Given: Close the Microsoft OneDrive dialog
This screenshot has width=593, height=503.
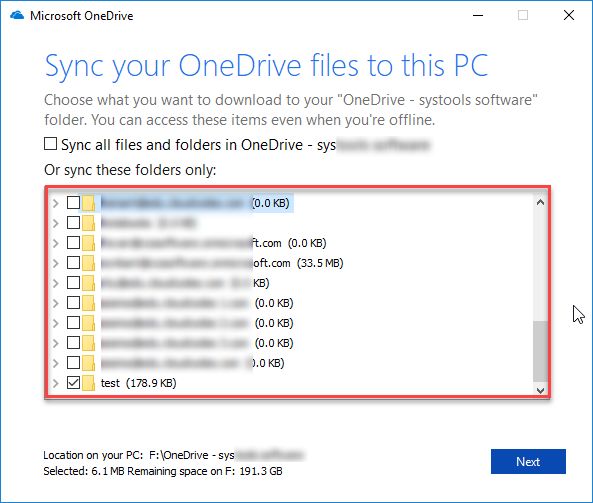Looking at the screenshot, I should coord(569,16).
